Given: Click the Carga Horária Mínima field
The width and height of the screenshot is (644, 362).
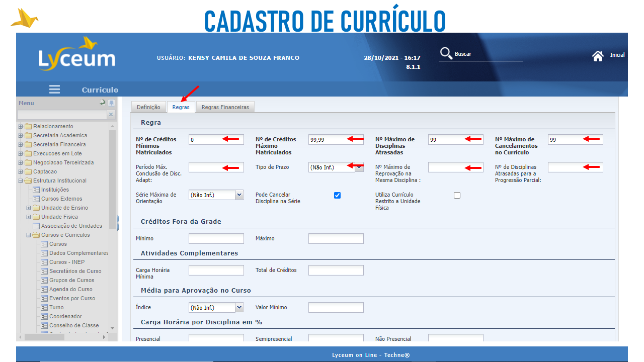Looking at the screenshot, I should [x=216, y=270].
